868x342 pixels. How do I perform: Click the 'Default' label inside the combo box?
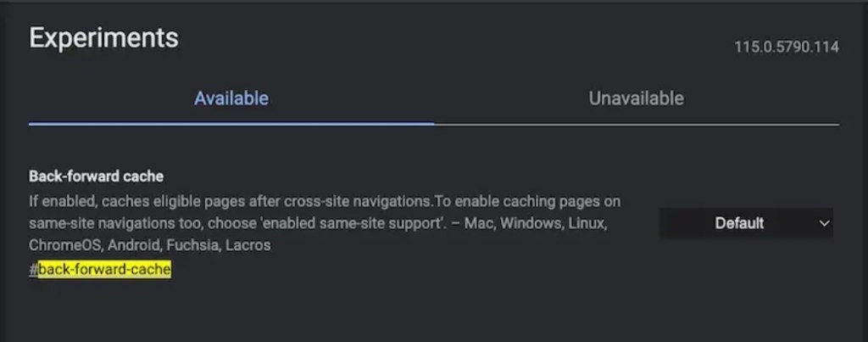coord(739,223)
